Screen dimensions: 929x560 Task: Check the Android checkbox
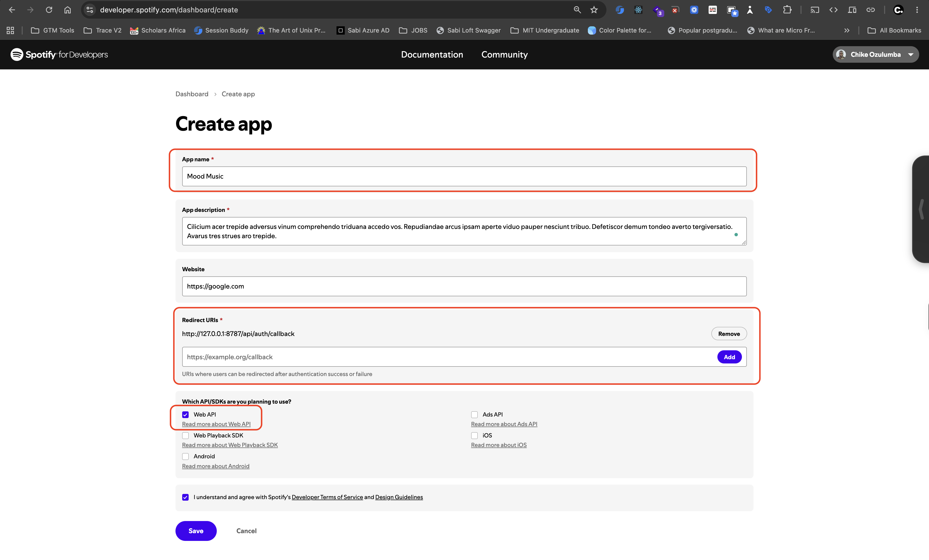186,456
